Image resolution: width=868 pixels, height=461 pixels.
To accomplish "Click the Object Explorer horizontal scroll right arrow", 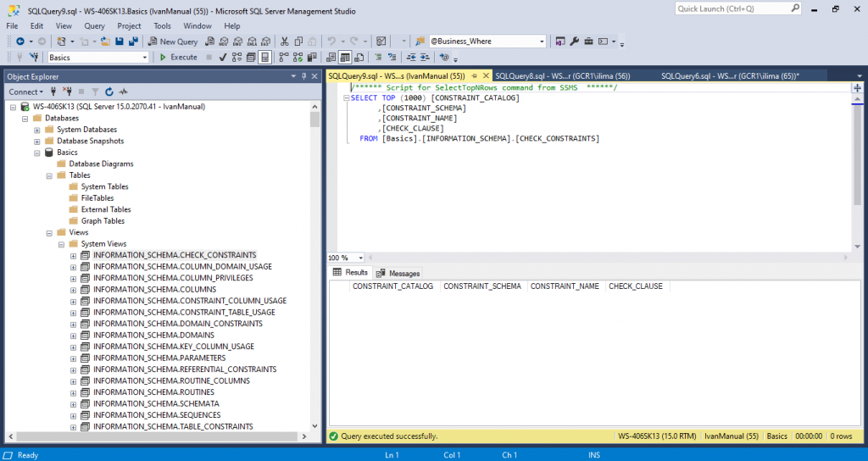I will (x=304, y=436).
